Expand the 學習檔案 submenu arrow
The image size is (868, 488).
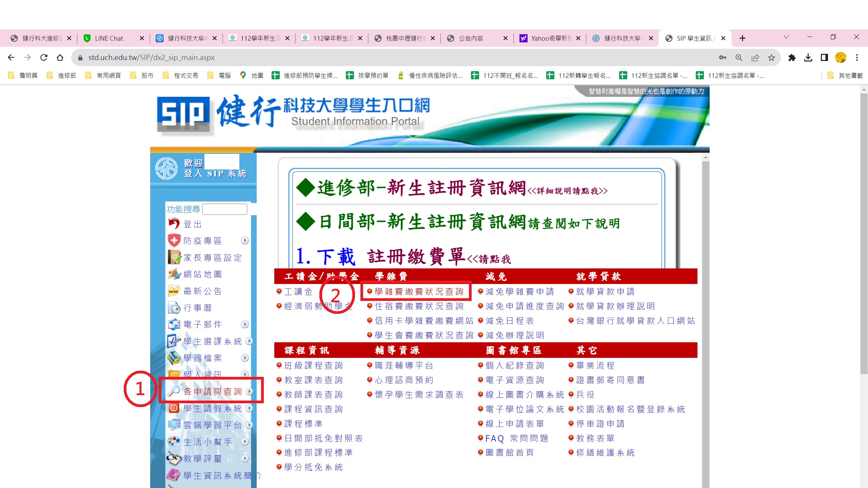coord(245,358)
